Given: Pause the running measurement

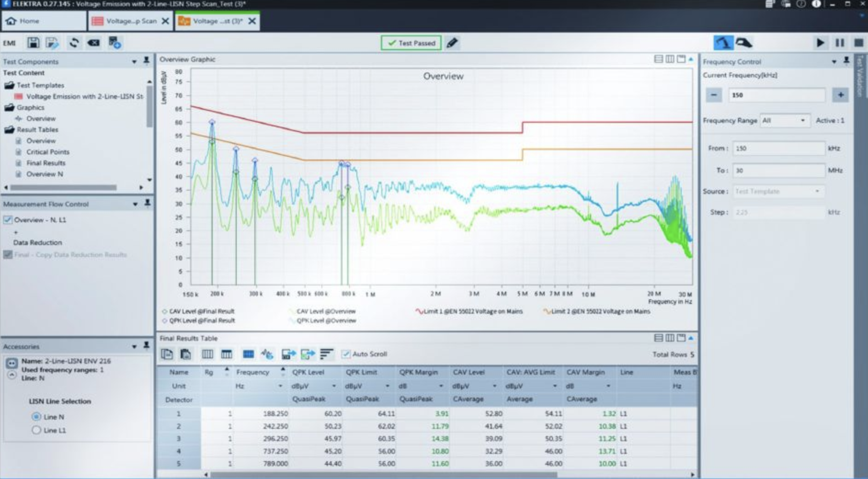Looking at the screenshot, I should click(x=839, y=43).
